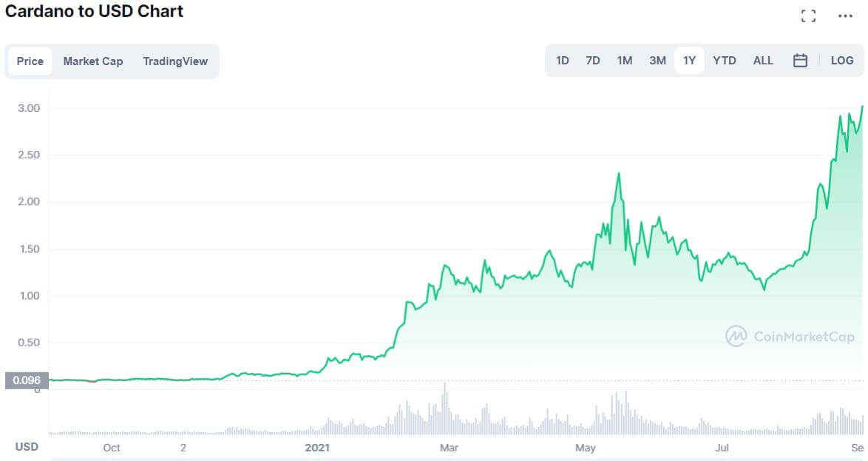Show ALL time price history

coord(763,61)
